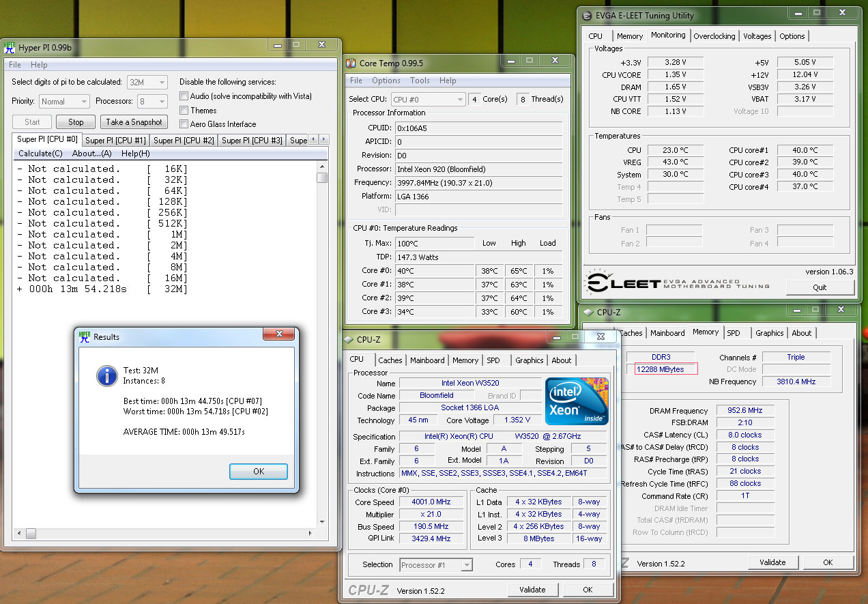Click Validate in CPU-Z memory window
This screenshot has height=604, width=868.
772,562
